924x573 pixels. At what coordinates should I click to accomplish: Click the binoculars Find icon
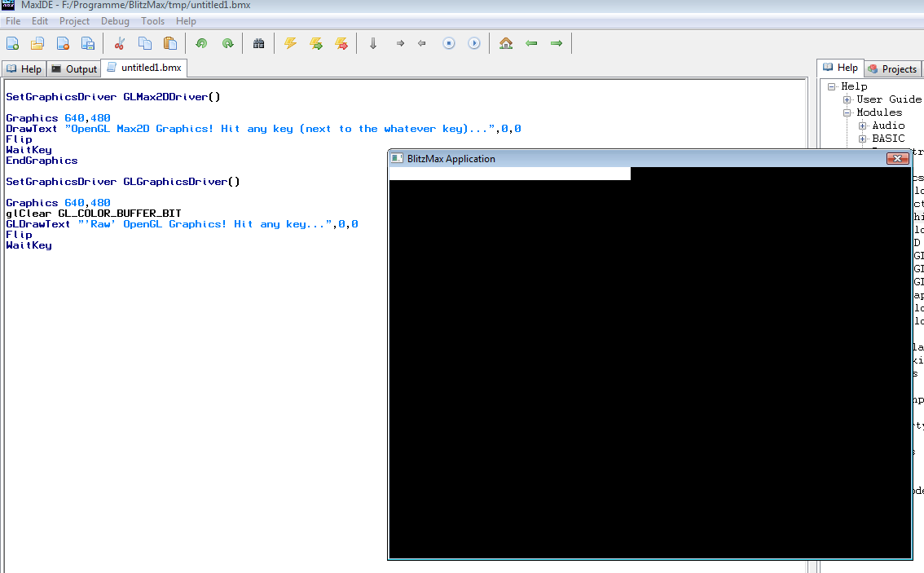tap(259, 43)
